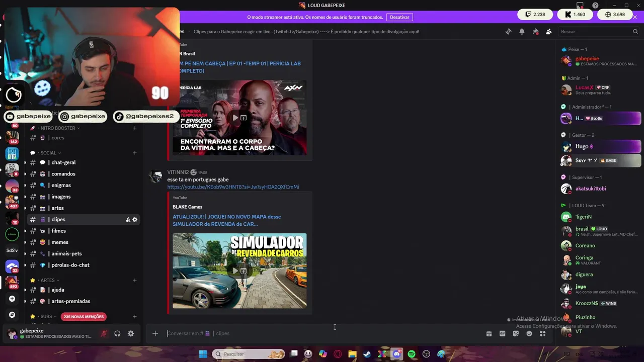
Task: Add channel to ARTES category
Action: tap(135, 280)
